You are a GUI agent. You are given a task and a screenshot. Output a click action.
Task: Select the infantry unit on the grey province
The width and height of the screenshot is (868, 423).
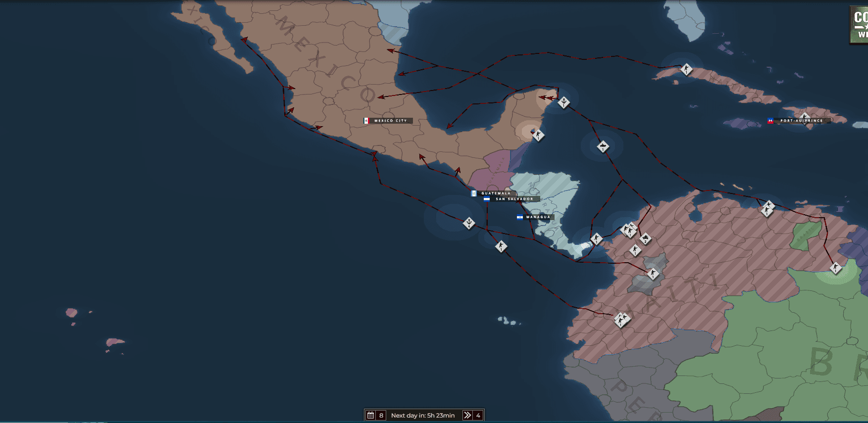(653, 273)
